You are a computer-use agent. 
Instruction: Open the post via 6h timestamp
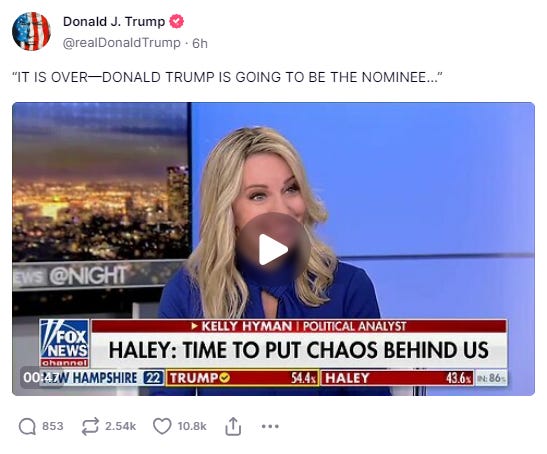tap(200, 43)
